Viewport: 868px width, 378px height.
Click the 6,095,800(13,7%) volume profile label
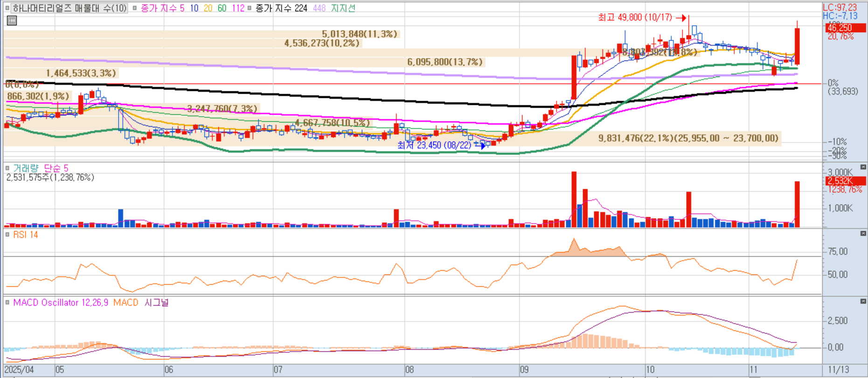[x=445, y=62]
